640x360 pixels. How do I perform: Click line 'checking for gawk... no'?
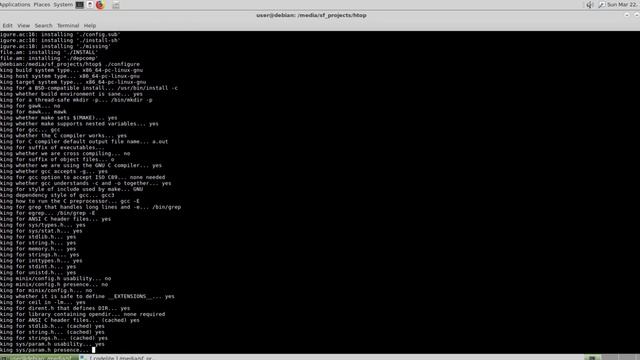[30, 106]
